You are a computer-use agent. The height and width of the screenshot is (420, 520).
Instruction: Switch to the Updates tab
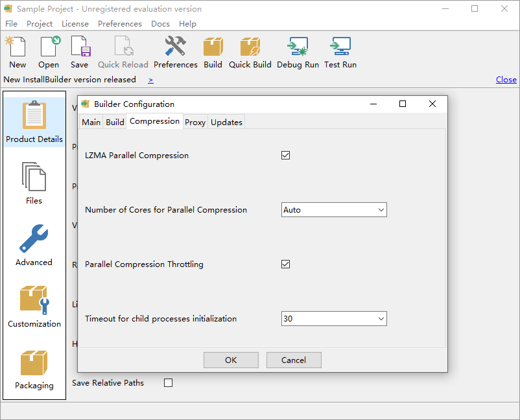point(226,122)
